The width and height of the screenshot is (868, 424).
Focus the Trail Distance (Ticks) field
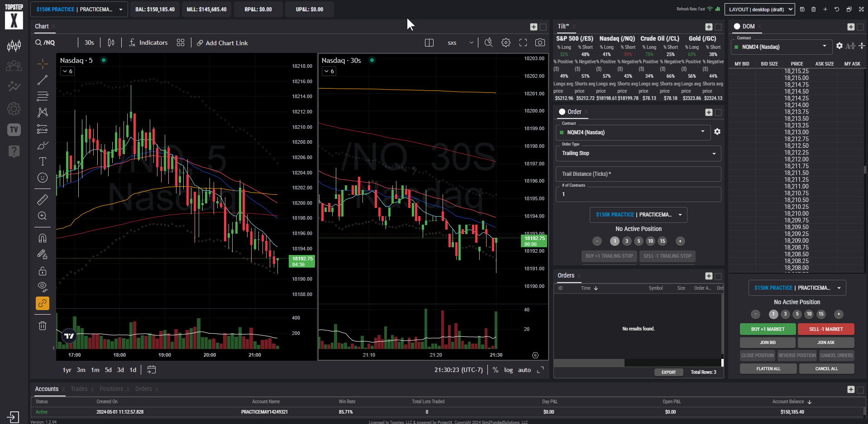pyautogui.click(x=638, y=174)
